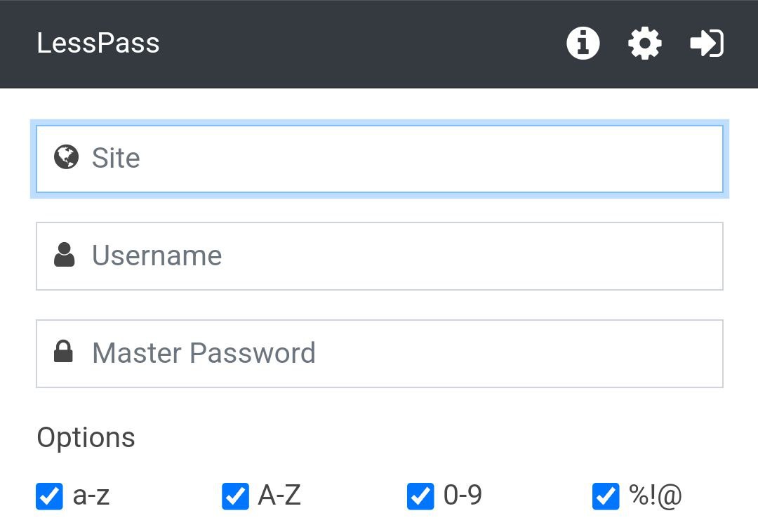The width and height of the screenshot is (758, 532).
Task: Open settings via the gear icon
Action: click(645, 44)
